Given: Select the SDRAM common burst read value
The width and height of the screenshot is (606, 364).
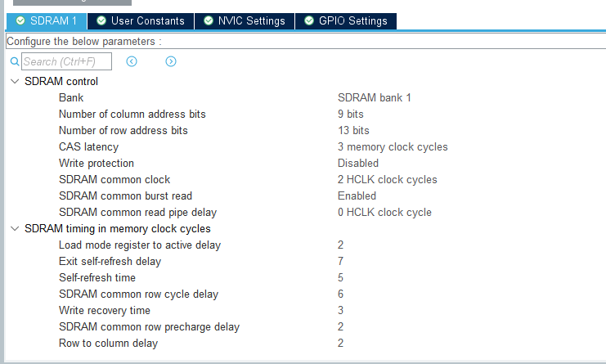Looking at the screenshot, I should click(x=357, y=195).
